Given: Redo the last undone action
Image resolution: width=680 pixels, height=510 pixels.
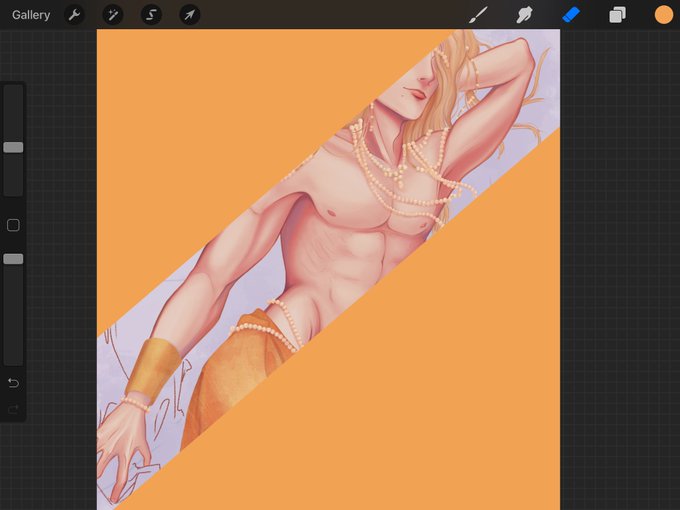Looking at the screenshot, I should [13, 409].
